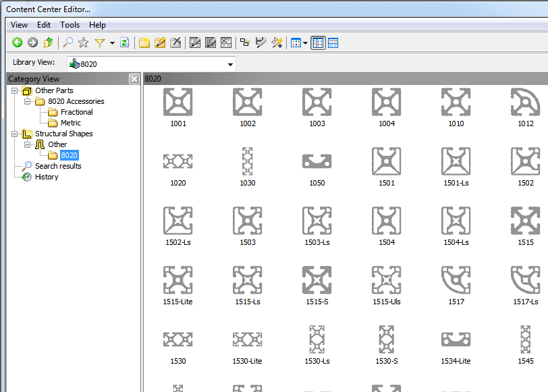Select the 1003 profile thumbnail
Screen dimensions: 548x392
click(x=317, y=102)
